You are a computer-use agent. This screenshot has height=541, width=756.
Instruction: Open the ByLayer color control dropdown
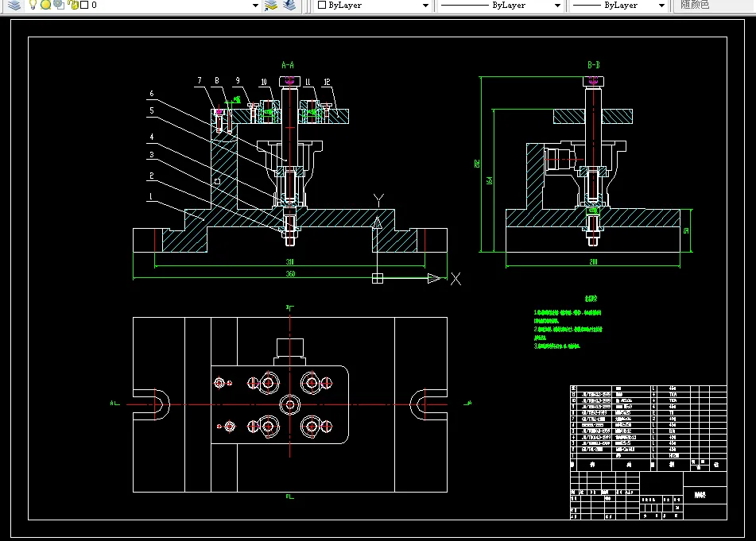pyautogui.click(x=425, y=6)
